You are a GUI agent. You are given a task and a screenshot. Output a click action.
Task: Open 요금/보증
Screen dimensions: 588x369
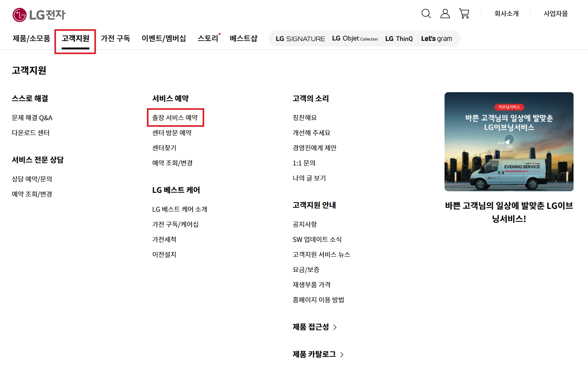click(x=306, y=270)
